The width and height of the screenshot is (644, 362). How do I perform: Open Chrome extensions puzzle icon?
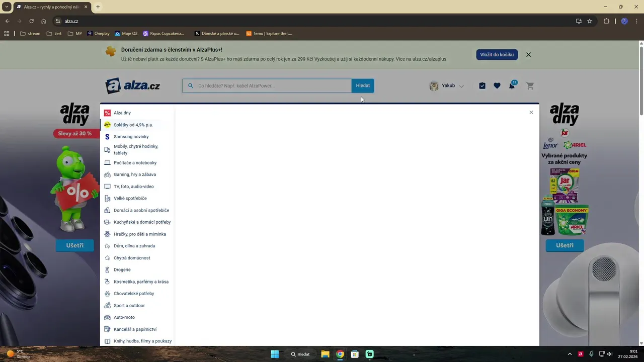point(606,21)
